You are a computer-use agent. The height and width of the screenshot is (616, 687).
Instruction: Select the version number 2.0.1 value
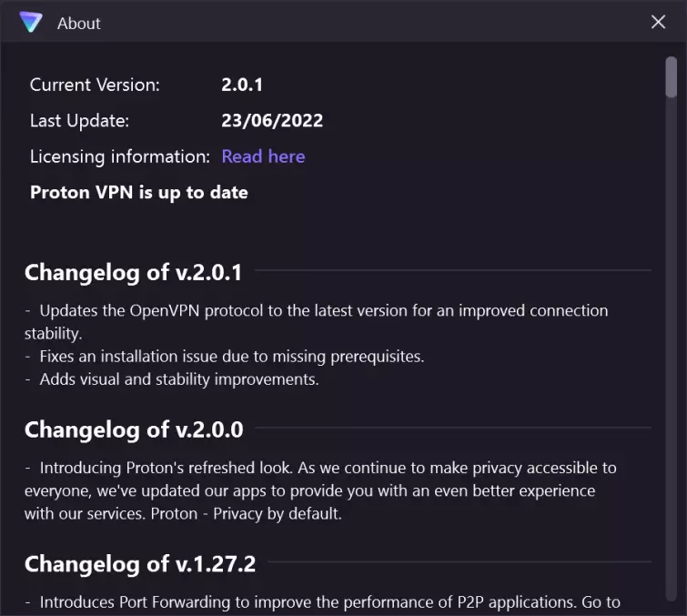coord(242,85)
